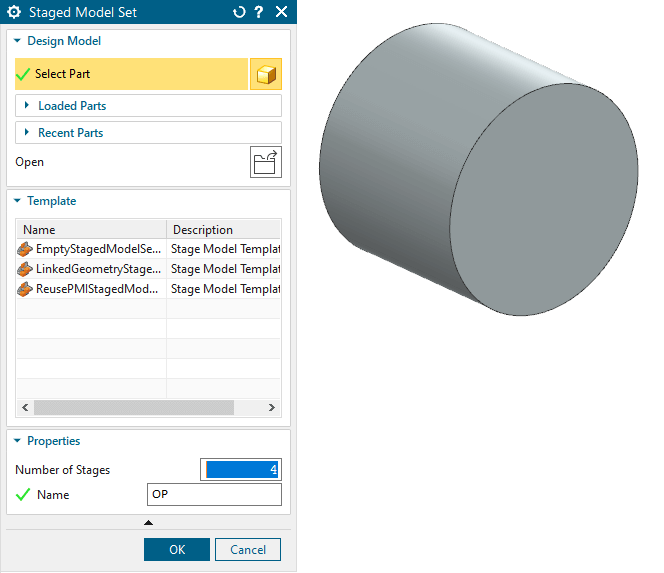Screen dimensions: 664x573
Task: Click the Description column header
Action: pos(224,230)
